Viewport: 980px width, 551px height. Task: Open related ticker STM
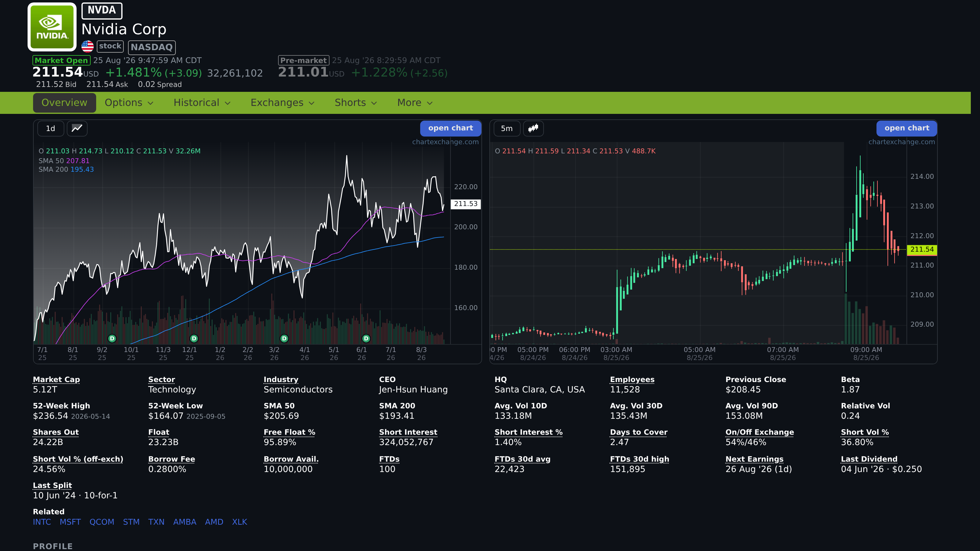131,522
